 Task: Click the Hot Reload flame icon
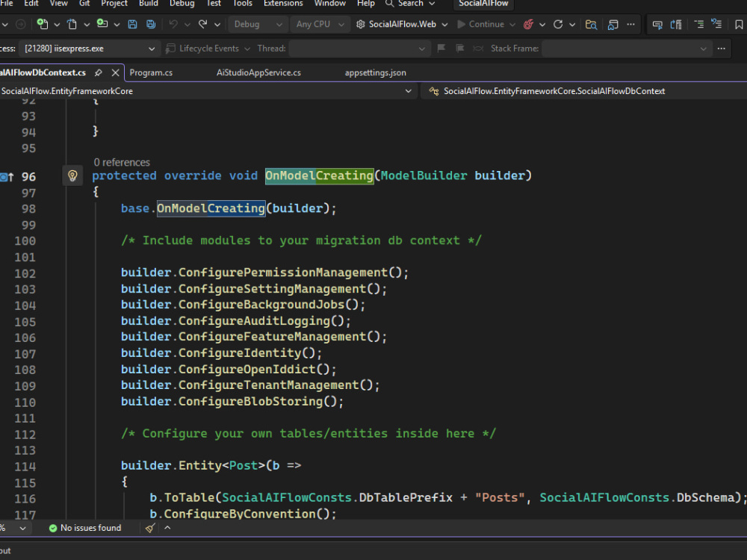pos(528,25)
